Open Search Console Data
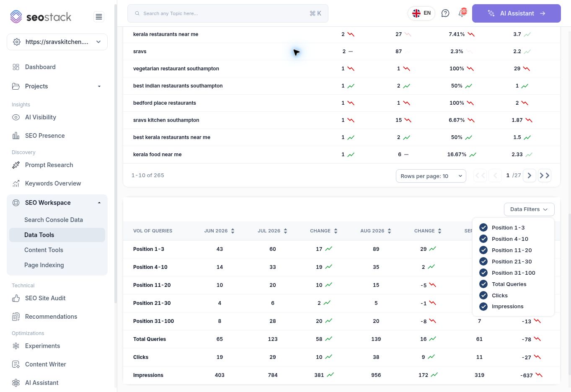 pos(54,220)
